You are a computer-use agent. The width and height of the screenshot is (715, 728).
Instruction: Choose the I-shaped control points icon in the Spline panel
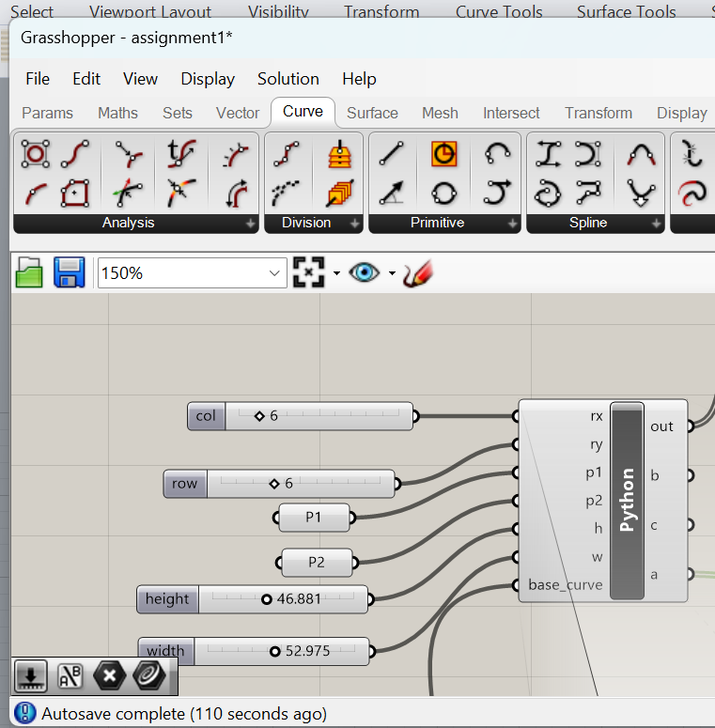click(548, 154)
